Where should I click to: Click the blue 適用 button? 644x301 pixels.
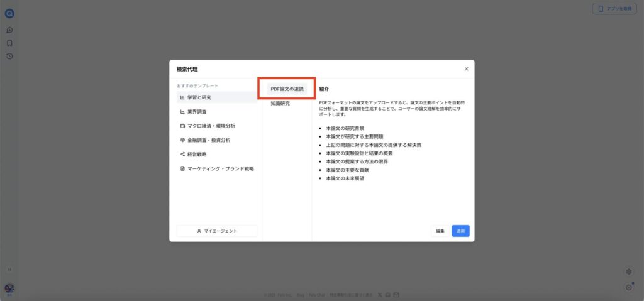coord(460,231)
